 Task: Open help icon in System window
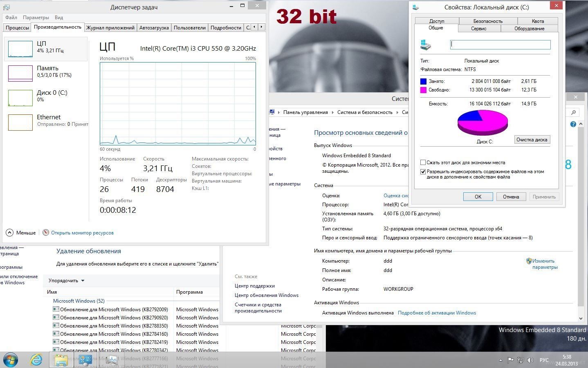click(x=573, y=124)
